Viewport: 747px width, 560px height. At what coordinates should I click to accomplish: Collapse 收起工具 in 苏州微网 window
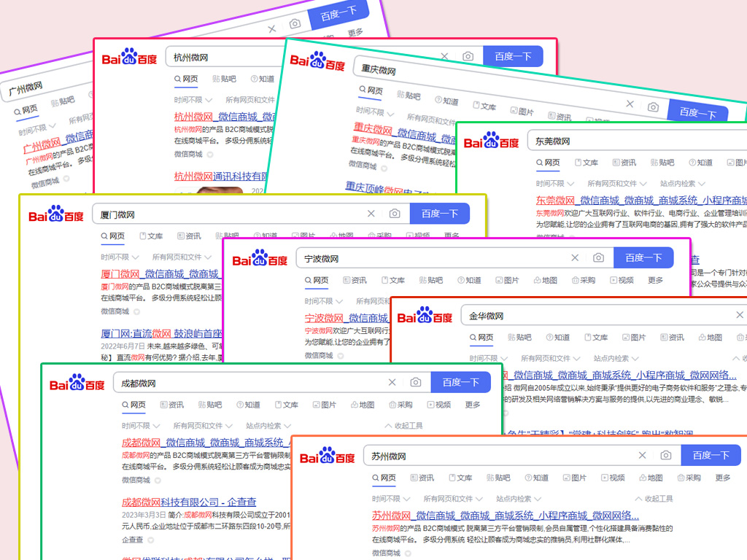tap(654, 499)
